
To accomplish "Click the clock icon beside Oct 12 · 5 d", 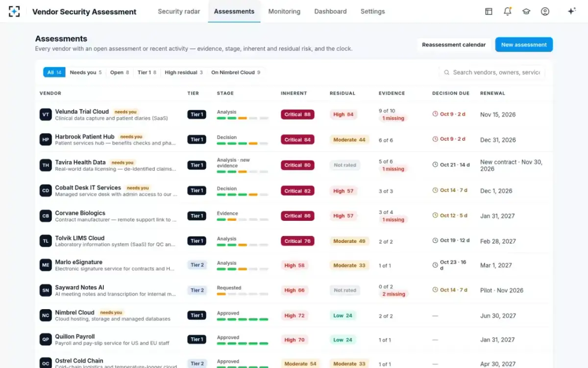I will (435, 215).
